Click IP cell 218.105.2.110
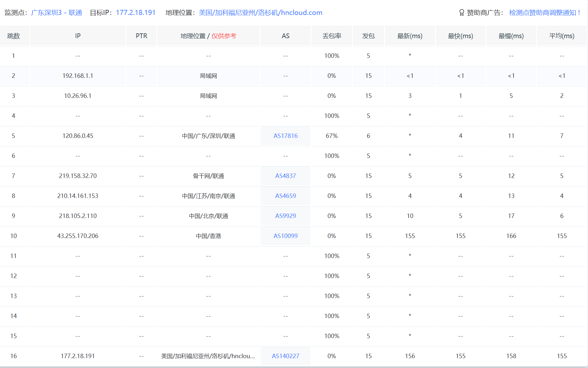588x368 pixels. (78, 216)
